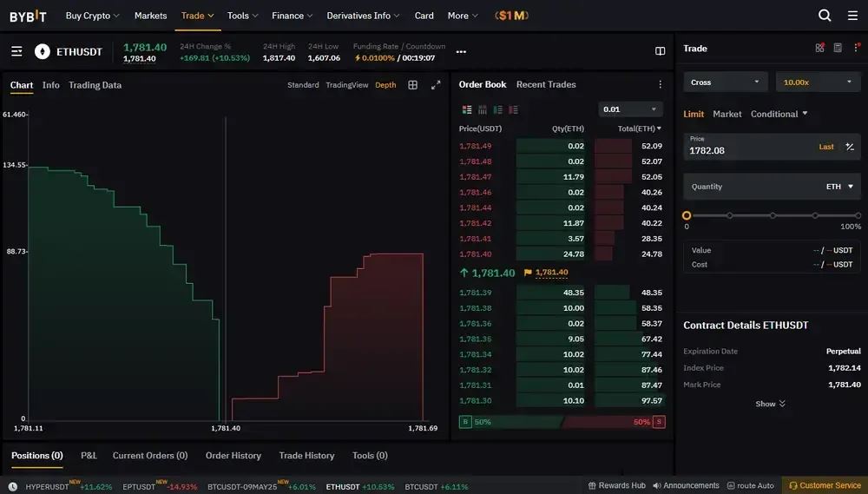
Task: Open the market list icon beside ETHUSDT
Action: click(16, 51)
